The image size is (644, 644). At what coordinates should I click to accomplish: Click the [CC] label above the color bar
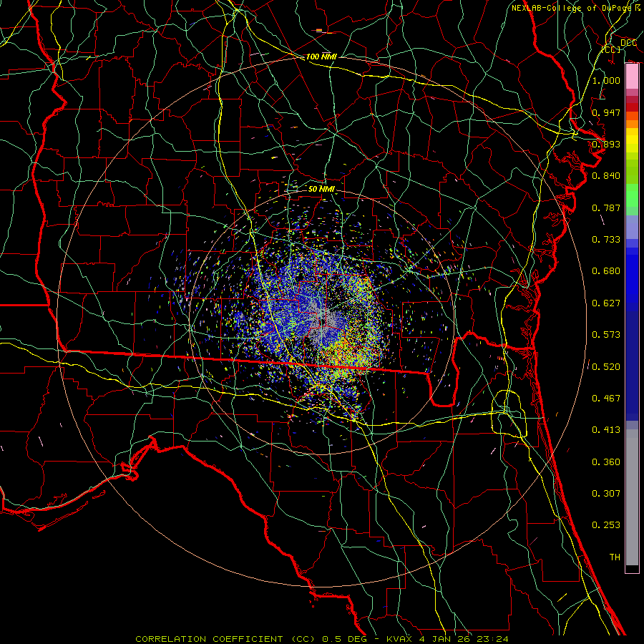tap(611, 49)
